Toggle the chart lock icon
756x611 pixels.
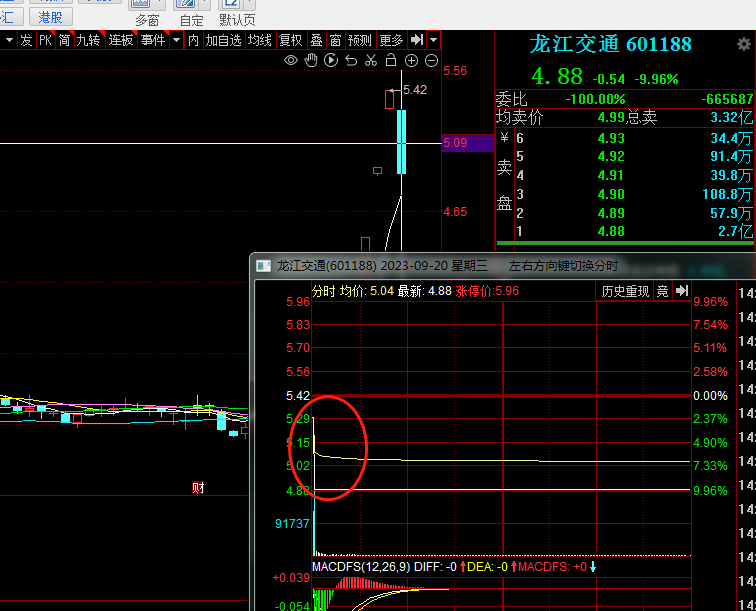tap(391, 61)
